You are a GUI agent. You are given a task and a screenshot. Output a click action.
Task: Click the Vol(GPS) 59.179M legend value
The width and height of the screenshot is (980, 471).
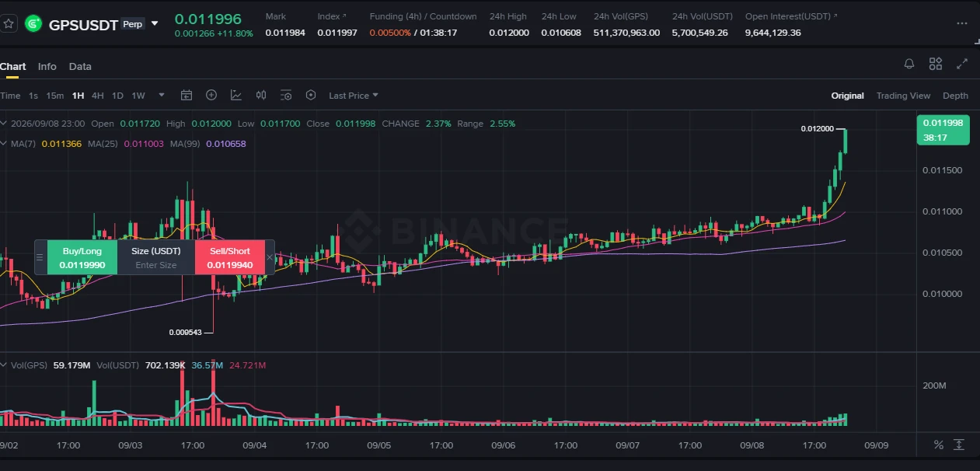[x=71, y=365]
